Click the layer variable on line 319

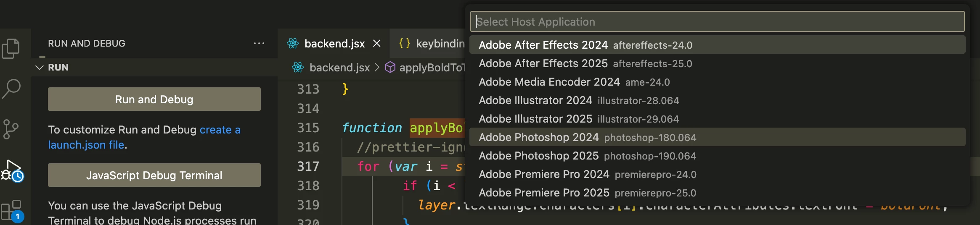437,205
